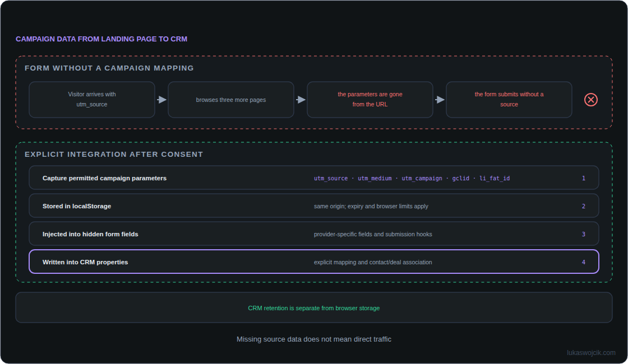Screen dimensions: 628x364
Task: Click 'the parameters are gone from the URL' box
Action: click(370, 100)
